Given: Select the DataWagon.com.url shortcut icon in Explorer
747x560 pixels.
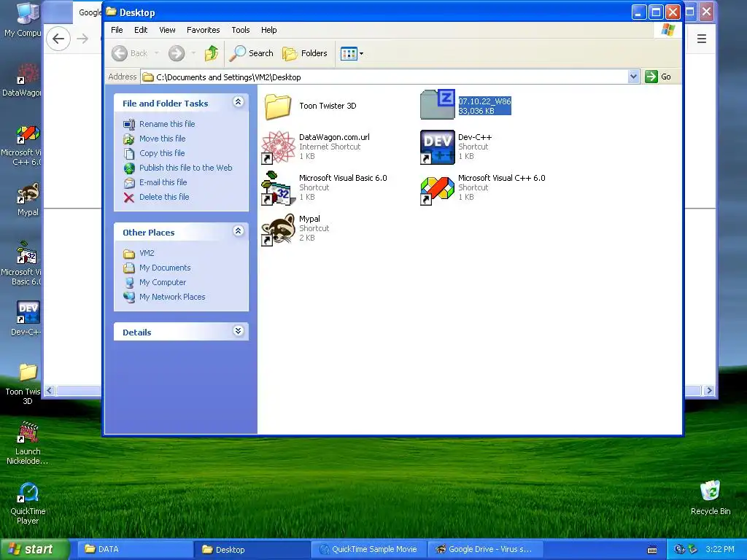Looking at the screenshot, I should [278, 147].
